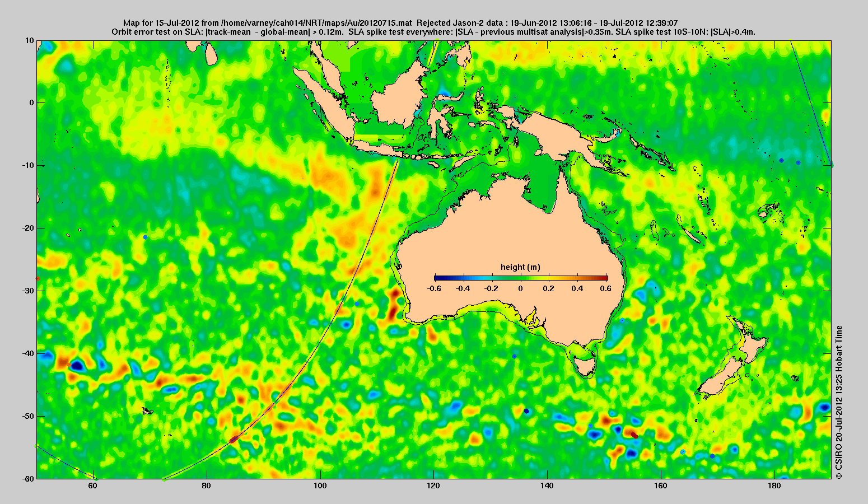The width and height of the screenshot is (868, 504).
Task: Click the 'height (m)' colorbar label
Action: click(520, 267)
